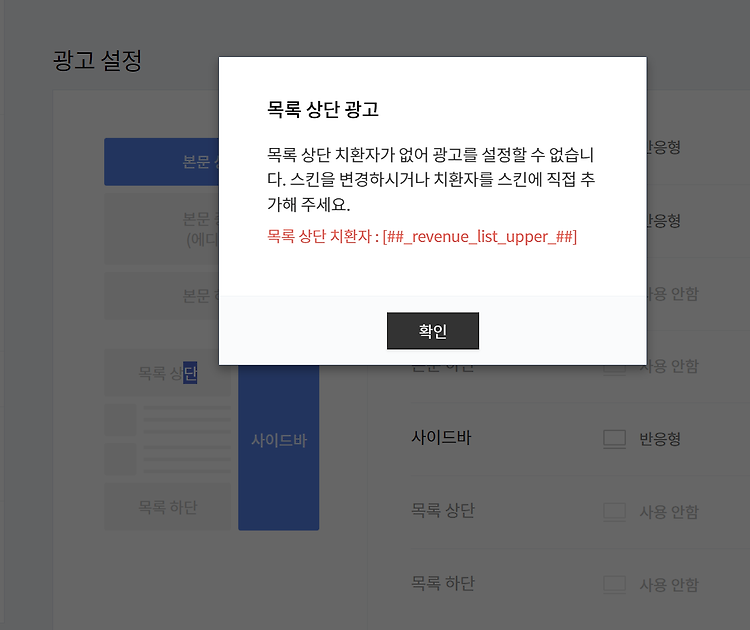Select the 목록 하단 block in layout preview
The height and width of the screenshot is (630, 750).
click(167, 507)
